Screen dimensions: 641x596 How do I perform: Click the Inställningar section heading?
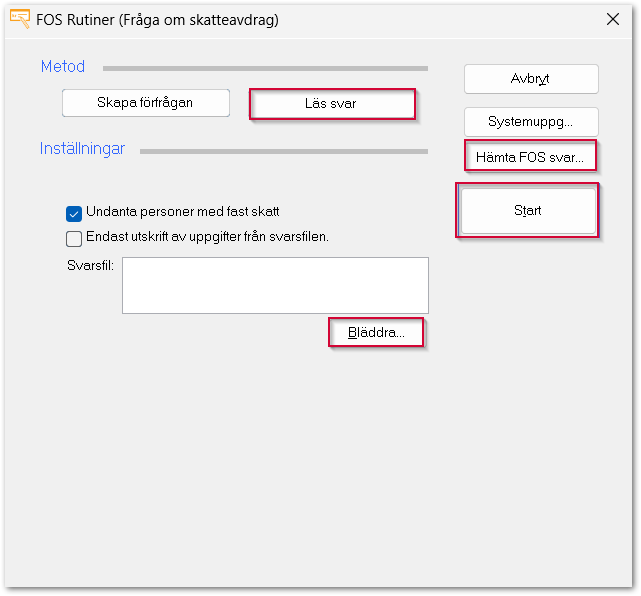pos(82,149)
